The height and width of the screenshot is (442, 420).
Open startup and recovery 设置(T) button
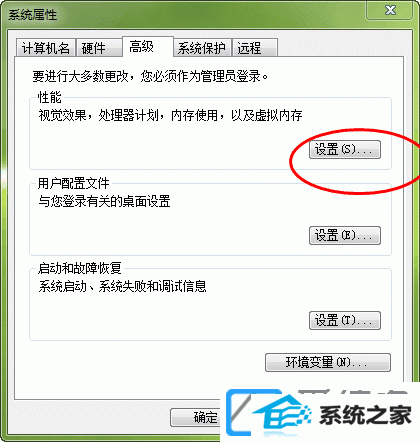pos(345,320)
